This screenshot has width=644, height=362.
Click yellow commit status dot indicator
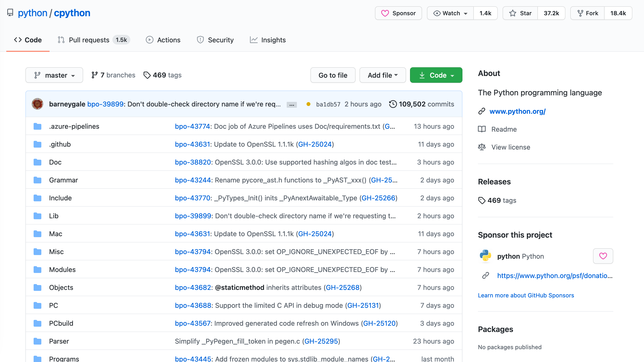pyautogui.click(x=308, y=104)
